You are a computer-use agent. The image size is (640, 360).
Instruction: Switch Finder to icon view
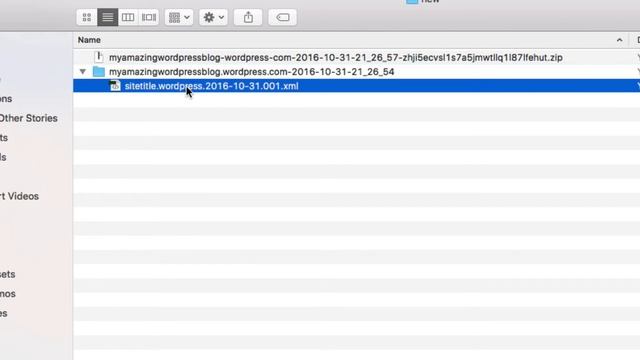coord(87,18)
